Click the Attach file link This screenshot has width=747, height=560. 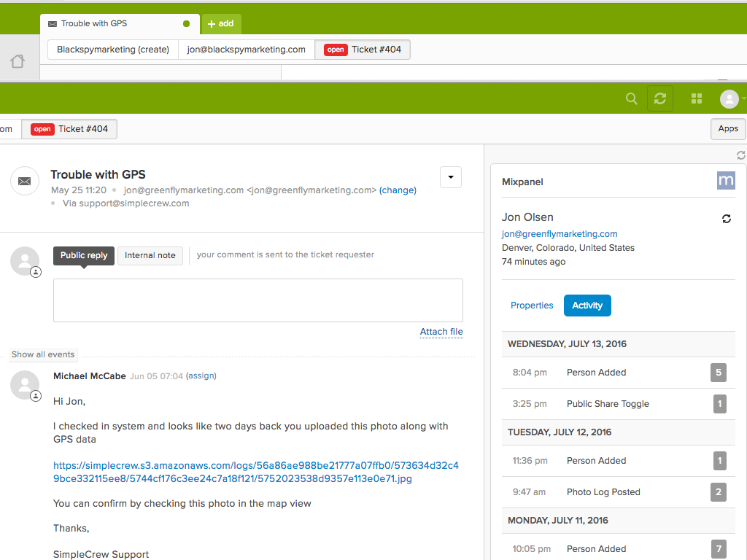[x=441, y=332]
